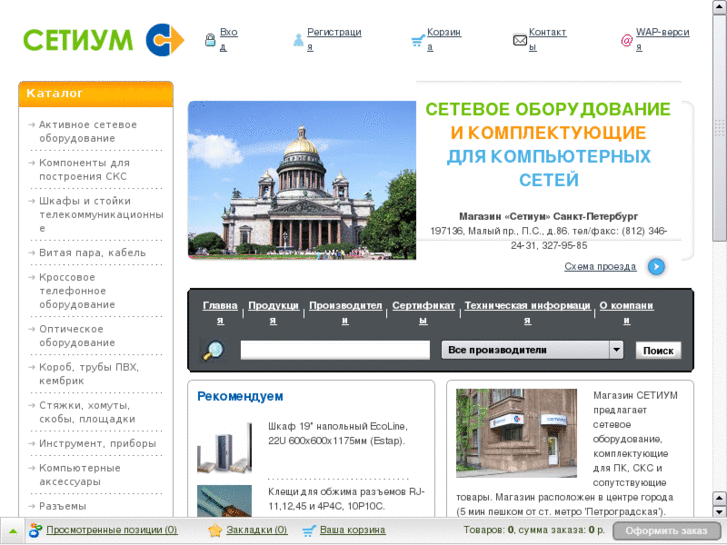Screen dimensions: 727x545
Task: Click the scrollbar small up arrow near bottom
Action: (x=720, y=499)
